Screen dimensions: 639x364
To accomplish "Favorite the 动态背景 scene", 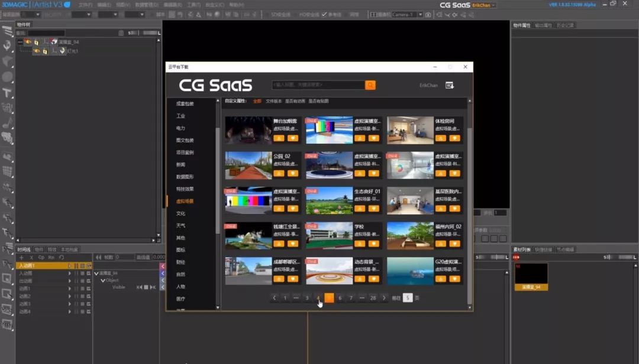I will coord(374,279).
